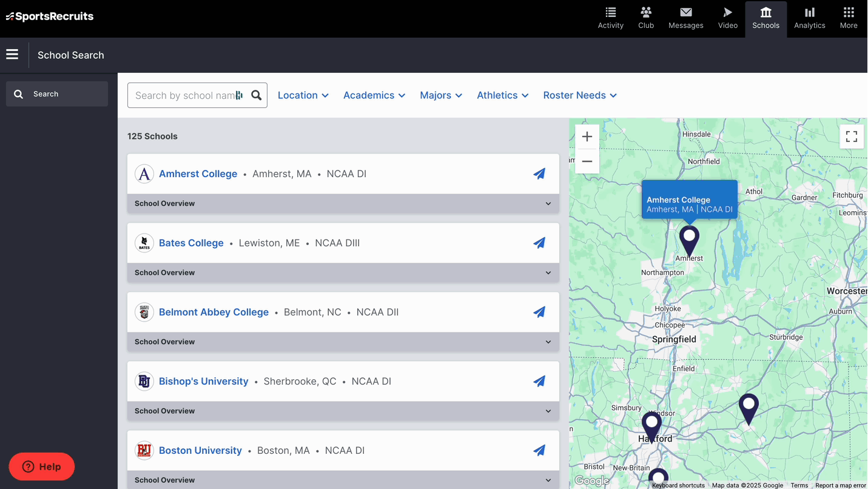Open the Boston University link

point(200,450)
